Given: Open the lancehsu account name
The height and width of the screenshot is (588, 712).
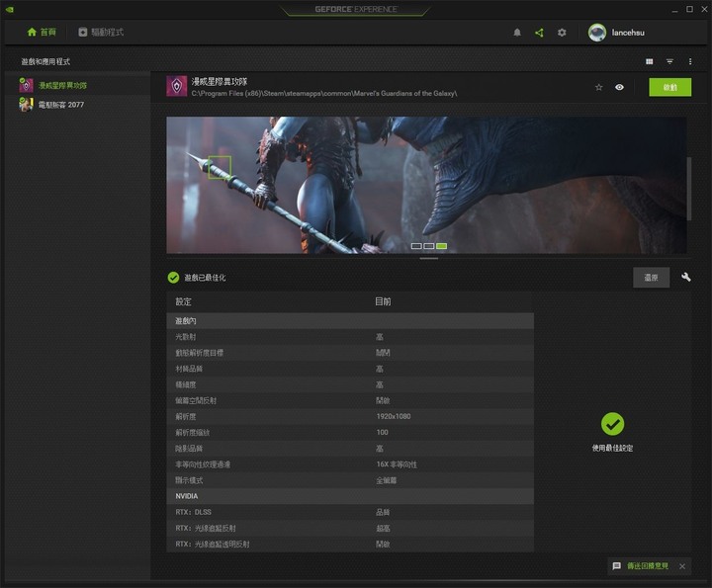Looking at the screenshot, I should [x=628, y=33].
